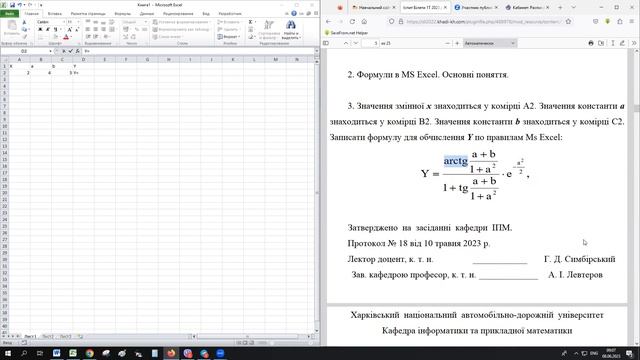Click Firefox icon in the taskbar
The image size is (640, 360).
coord(171,353)
